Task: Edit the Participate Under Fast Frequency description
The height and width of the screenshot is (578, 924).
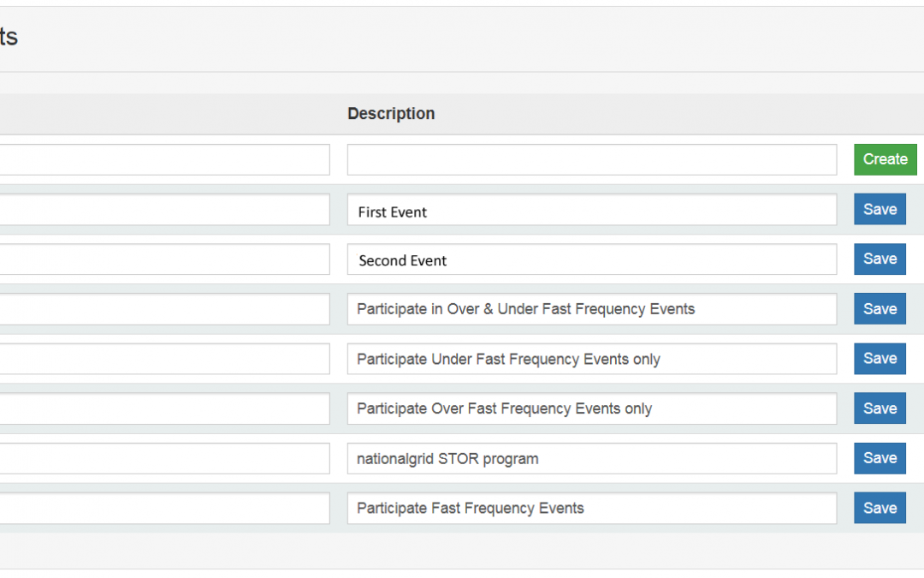Action: 591,359
